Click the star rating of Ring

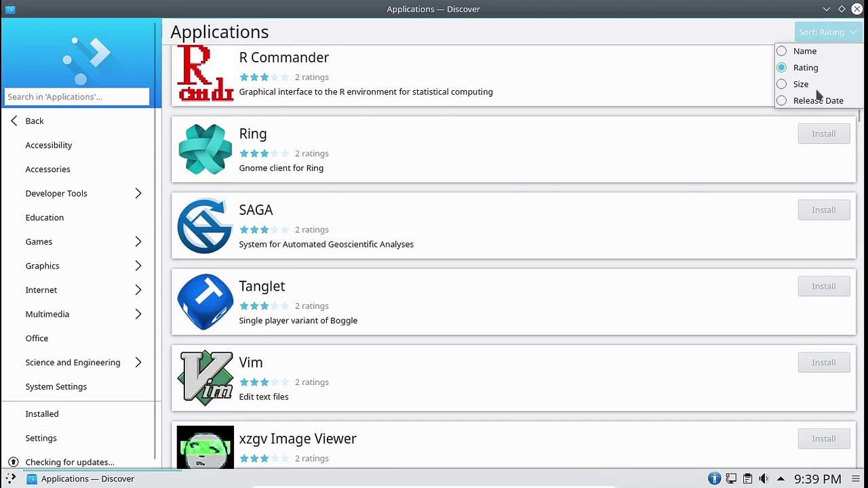point(264,153)
